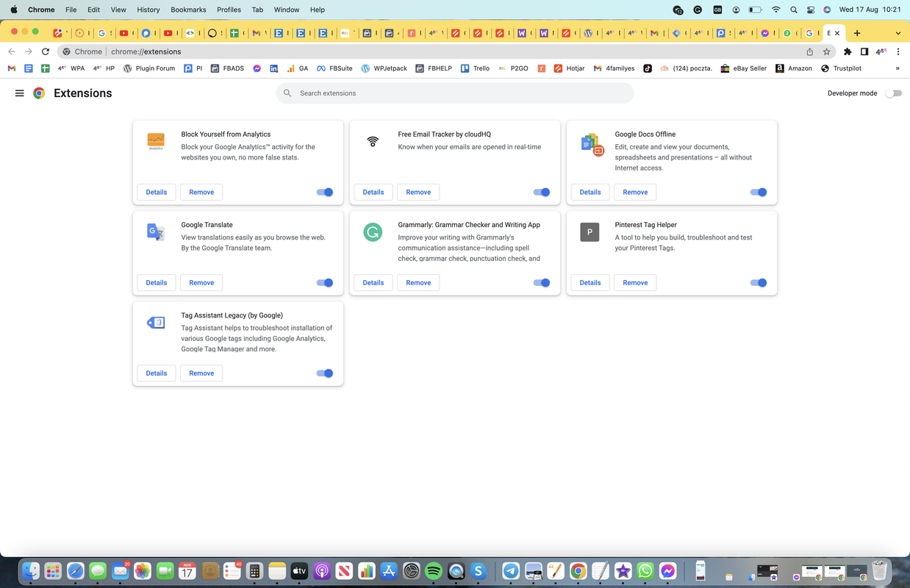Click the share icon in the address bar
Screen dimensions: 910x588
pyautogui.click(x=809, y=51)
